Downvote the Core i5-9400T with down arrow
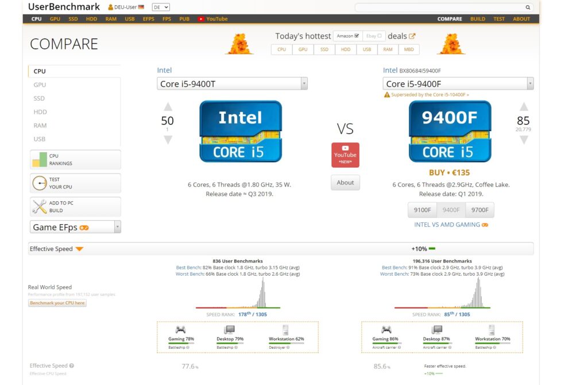This screenshot has height=385, width=588. tap(168, 140)
